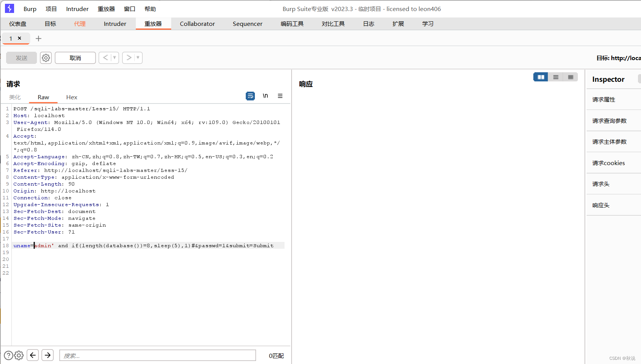Screen dimensions: 641x364
Task: Go to previous request in history
Action: click(105, 57)
